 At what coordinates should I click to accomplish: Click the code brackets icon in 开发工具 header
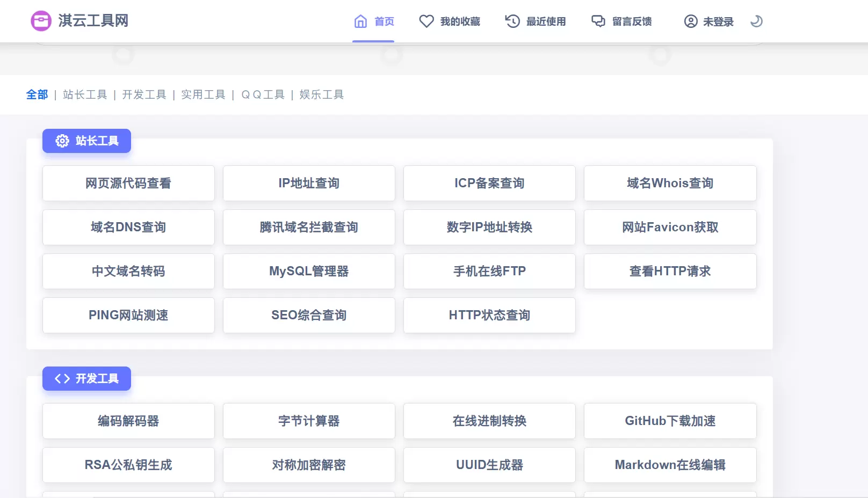tap(62, 378)
